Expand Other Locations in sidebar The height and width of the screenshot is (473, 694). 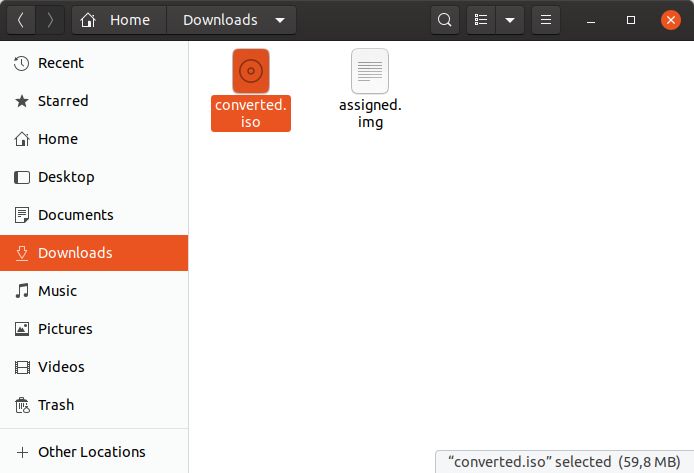(x=91, y=452)
